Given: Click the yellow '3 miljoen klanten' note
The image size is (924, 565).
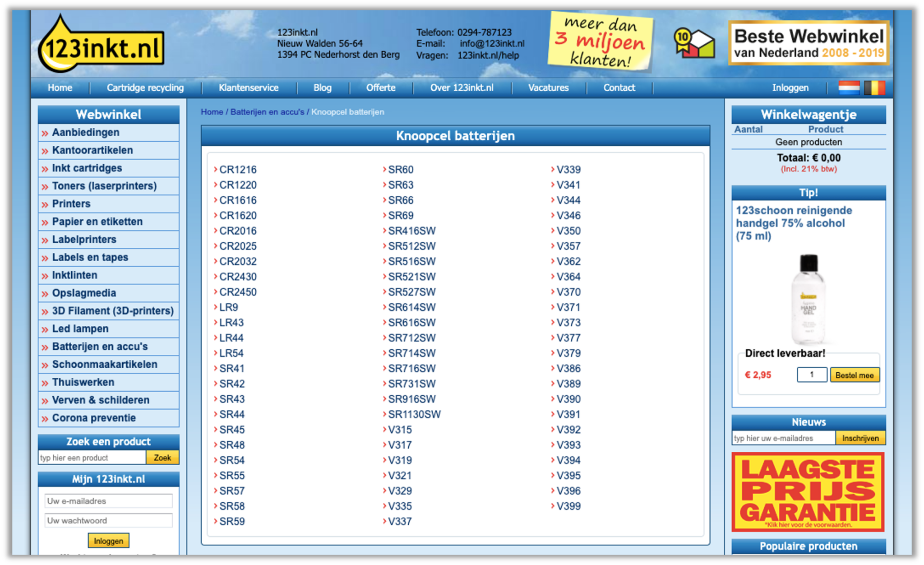Looking at the screenshot, I should click(601, 42).
